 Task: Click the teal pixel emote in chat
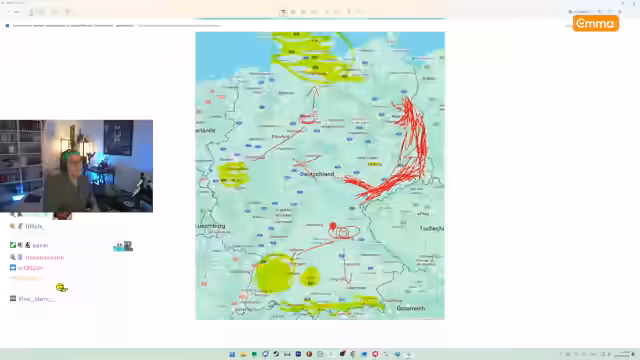(123, 246)
